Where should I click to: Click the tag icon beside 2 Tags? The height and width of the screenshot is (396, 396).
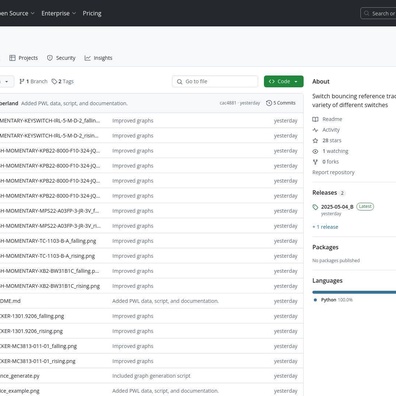point(54,81)
